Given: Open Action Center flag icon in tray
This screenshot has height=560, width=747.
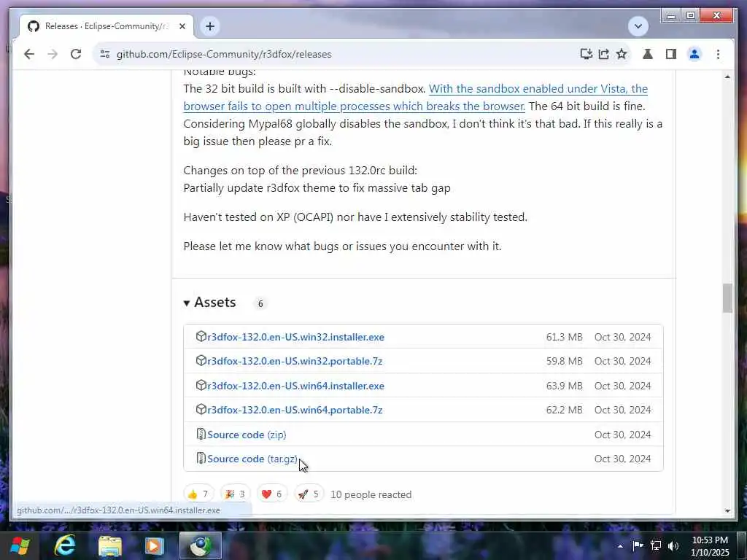Looking at the screenshot, I should tap(638, 545).
